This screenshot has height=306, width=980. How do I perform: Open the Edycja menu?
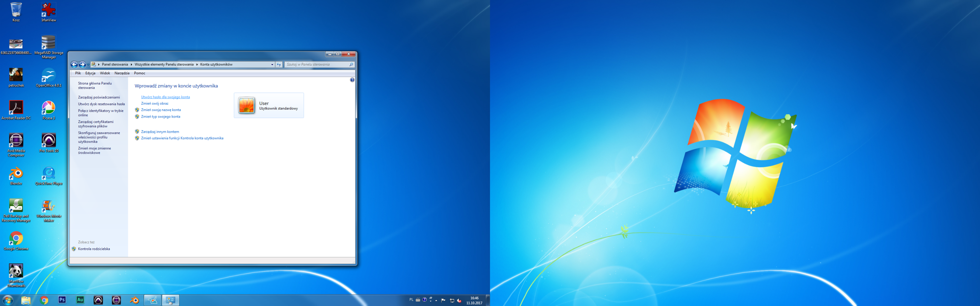(90, 73)
